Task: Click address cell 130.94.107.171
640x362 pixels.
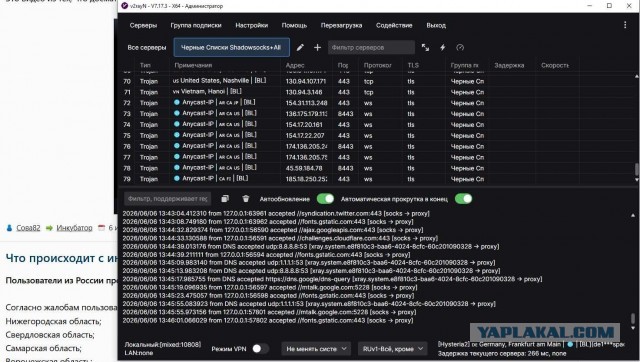Action: [x=306, y=81]
